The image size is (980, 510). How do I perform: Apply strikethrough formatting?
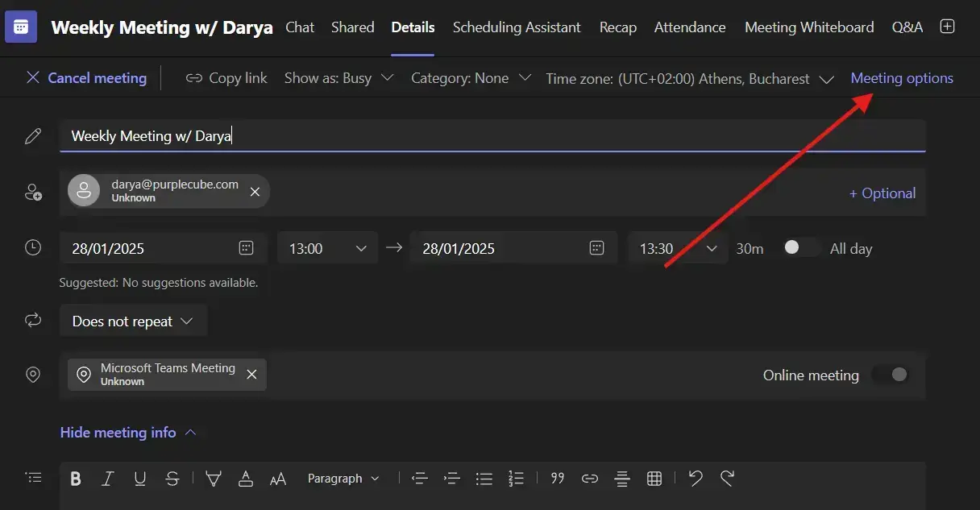tap(172, 479)
